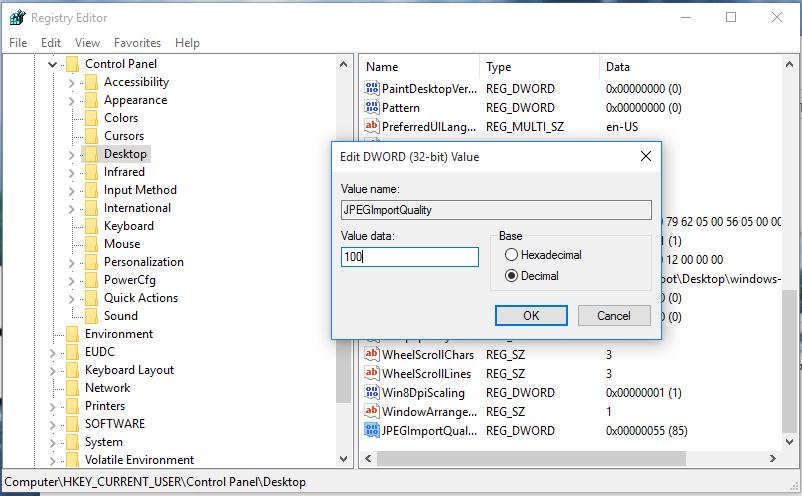Open the Edit menu
The width and height of the screenshot is (802, 496).
click(x=51, y=43)
